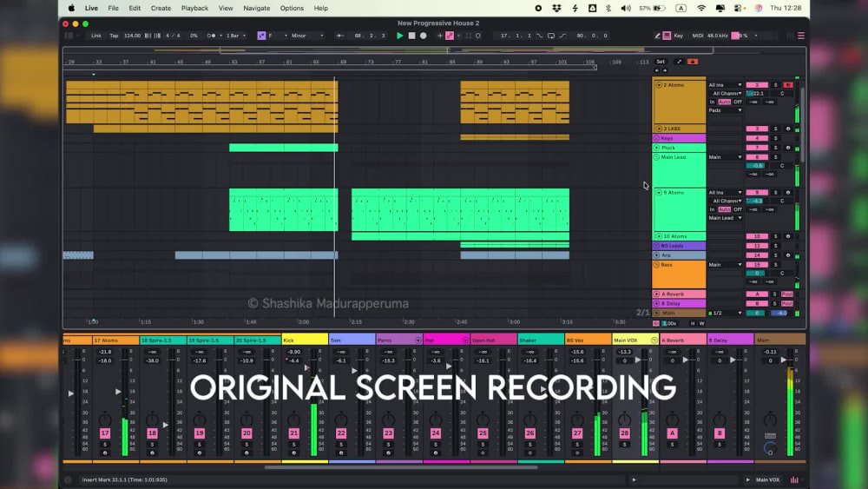Click the Optimize Arrangement Height arrows icon

(680, 62)
